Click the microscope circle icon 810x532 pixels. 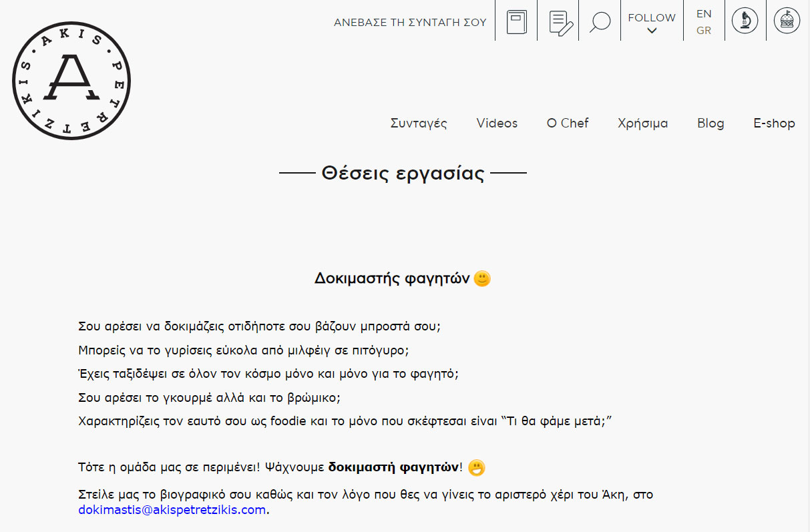pos(745,21)
